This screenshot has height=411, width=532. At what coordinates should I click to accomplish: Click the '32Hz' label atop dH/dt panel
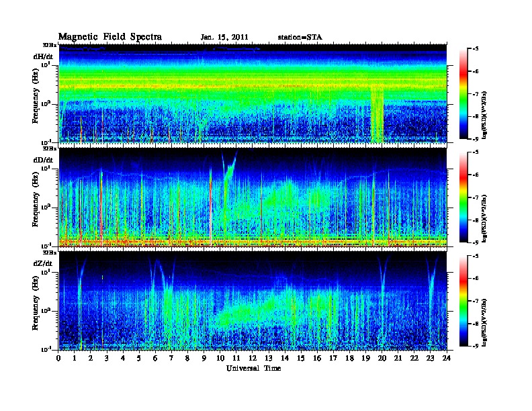(x=50, y=45)
